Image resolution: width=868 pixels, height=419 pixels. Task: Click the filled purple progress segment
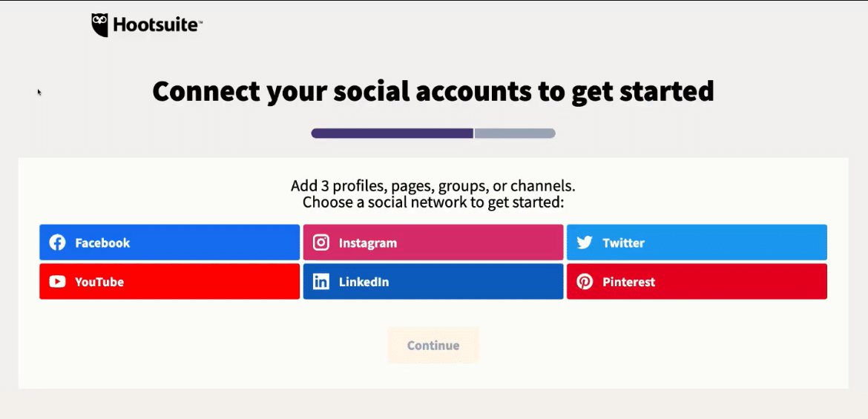tap(392, 133)
